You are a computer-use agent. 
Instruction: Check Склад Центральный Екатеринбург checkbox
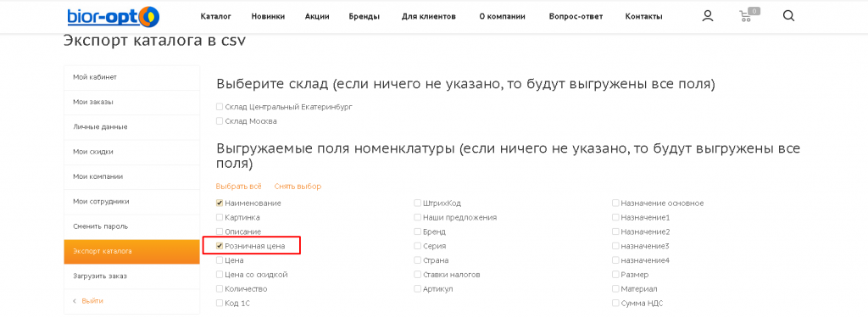[220, 107]
